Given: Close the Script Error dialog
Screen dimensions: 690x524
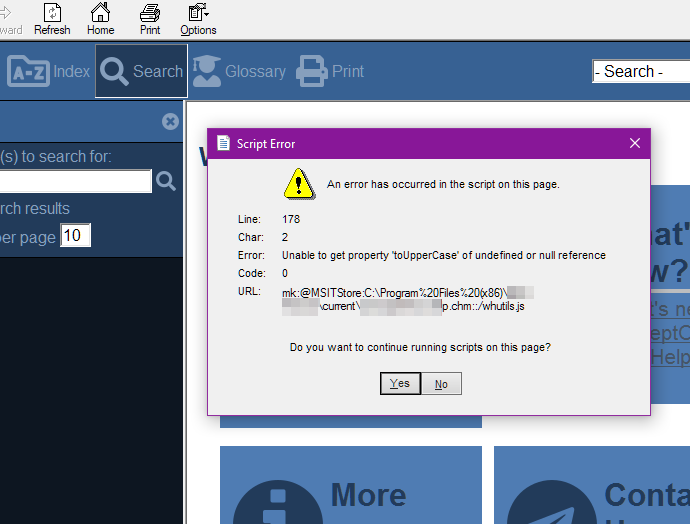Looking at the screenshot, I should point(635,143).
